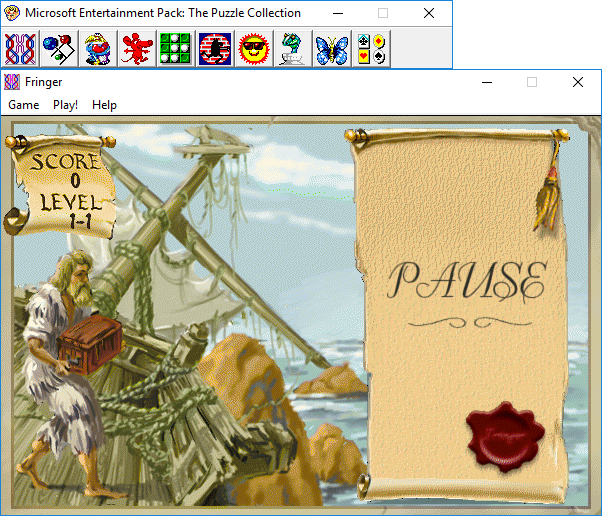Click the PAUSE text on the scroll
This screenshot has height=516, width=602.
pyautogui.click(x=467, y=281)
